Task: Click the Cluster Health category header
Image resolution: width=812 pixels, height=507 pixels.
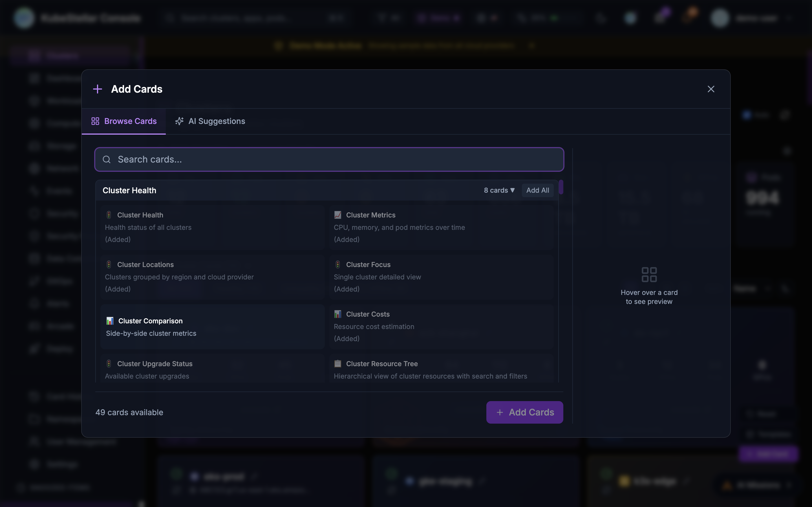Action: click(x=129, y=190)
